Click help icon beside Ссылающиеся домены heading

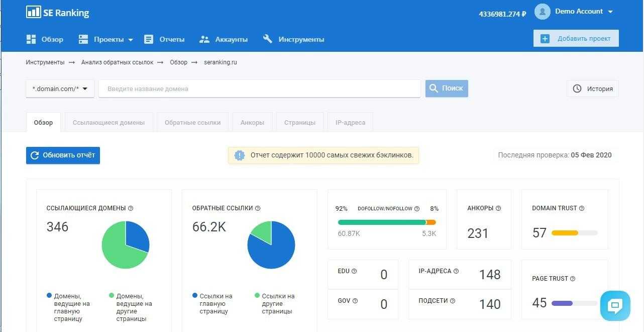coord(131,208)
